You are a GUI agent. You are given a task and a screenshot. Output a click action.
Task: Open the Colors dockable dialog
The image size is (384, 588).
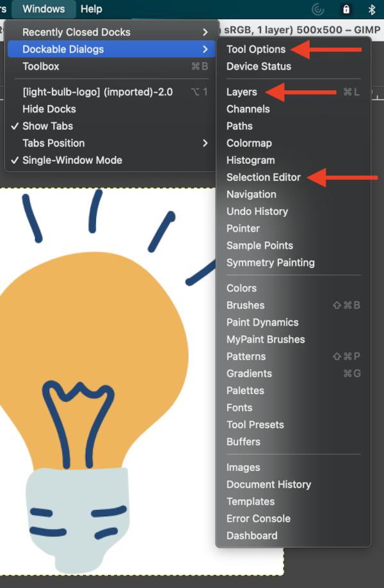click(241, 289)
